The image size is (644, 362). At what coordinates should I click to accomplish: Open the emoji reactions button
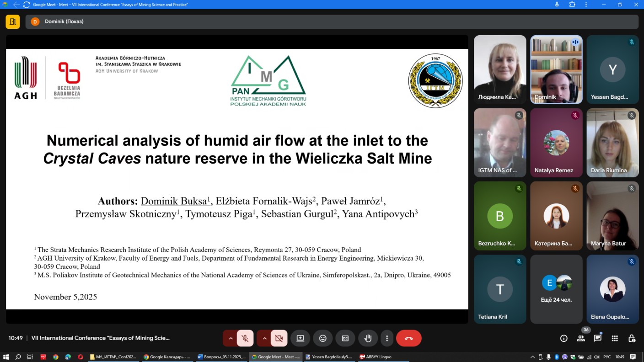[323, 338]
